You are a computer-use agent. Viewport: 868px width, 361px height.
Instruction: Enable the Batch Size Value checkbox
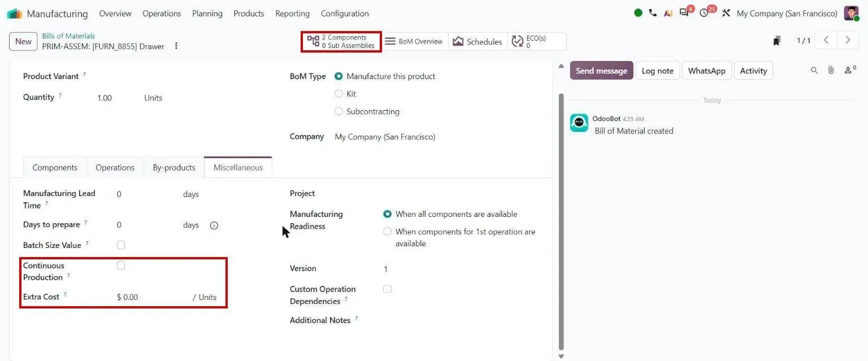coord(121,245)
